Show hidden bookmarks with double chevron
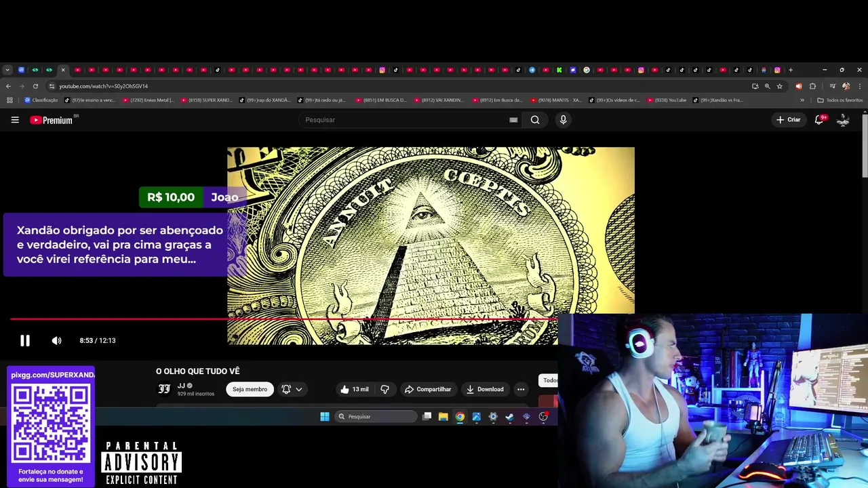868x488 pixels. click(x=802, y=100)
